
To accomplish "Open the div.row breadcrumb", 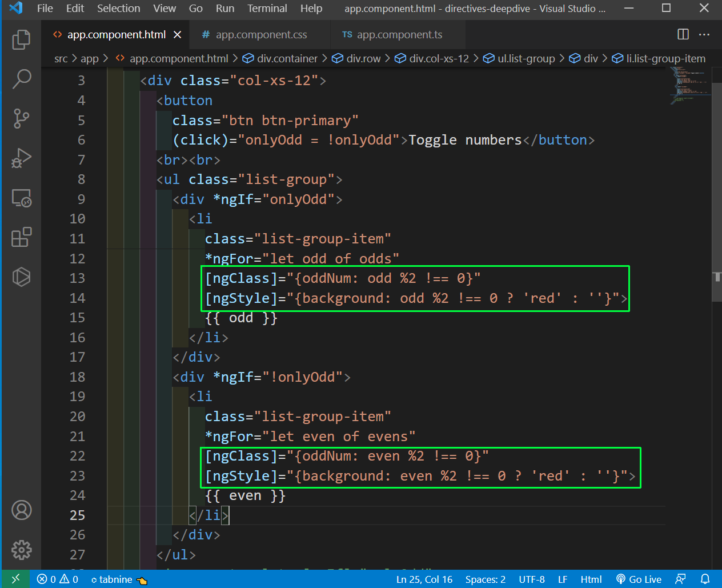I will (x=356, y=58).
